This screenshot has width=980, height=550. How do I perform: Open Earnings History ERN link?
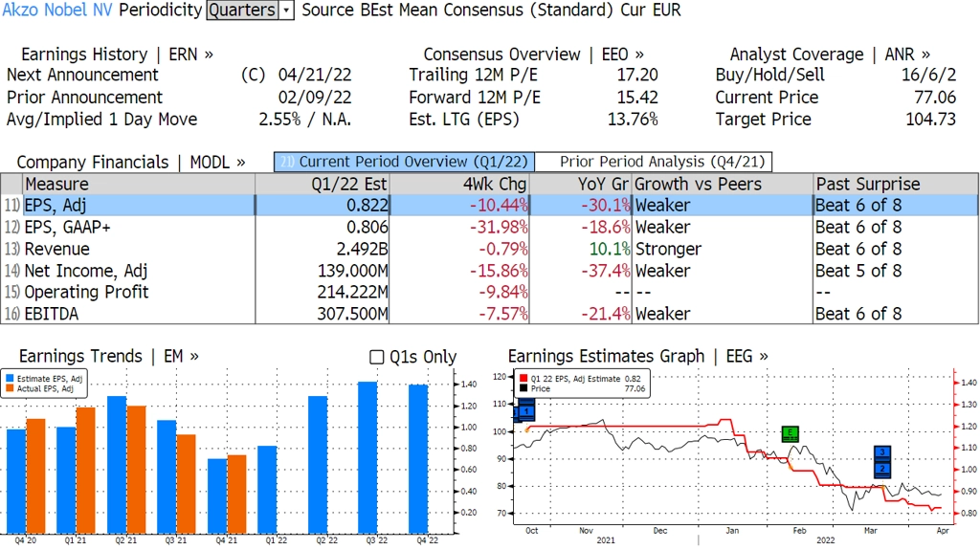click(x=117, y=55)
